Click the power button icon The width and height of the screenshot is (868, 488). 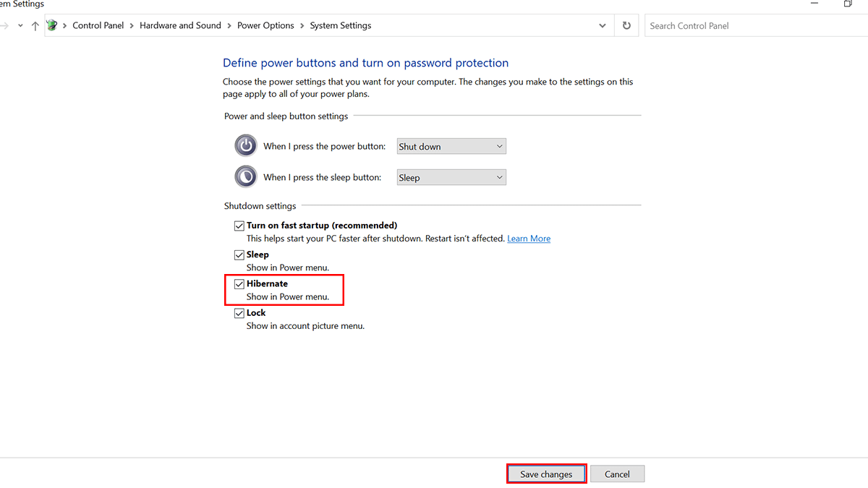coord(246,145)
